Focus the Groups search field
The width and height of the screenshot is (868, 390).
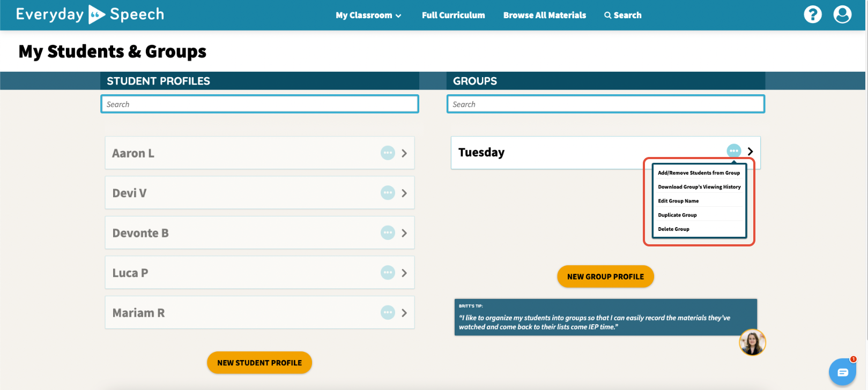[606, 104]
